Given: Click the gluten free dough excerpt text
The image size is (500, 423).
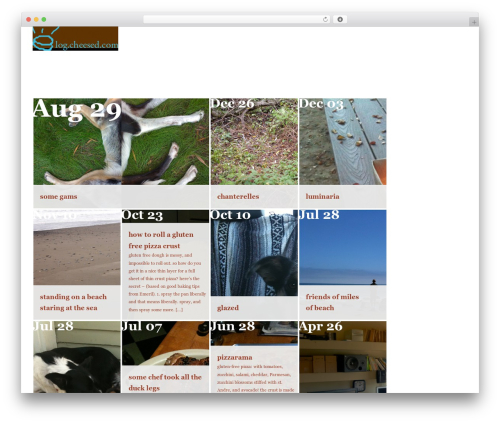Looking at the screenshot, I should point(167,282).
